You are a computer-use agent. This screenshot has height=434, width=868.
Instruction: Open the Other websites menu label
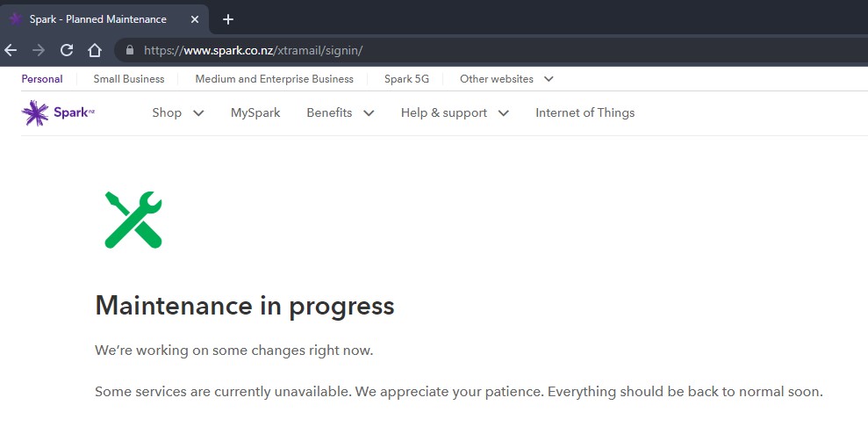tap(497, 79)
